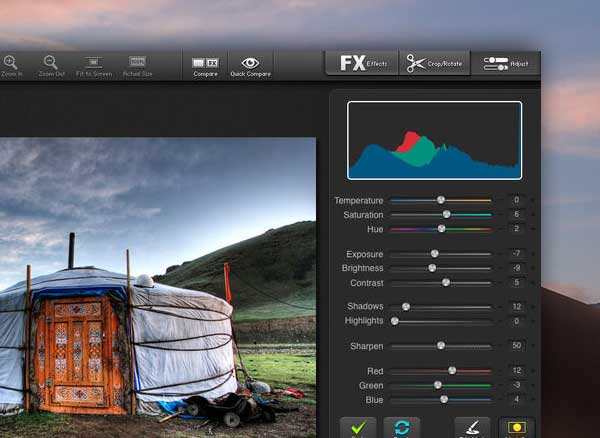Click the blue circular arrows reset button

pyautogui.click(x=402, y=428)
